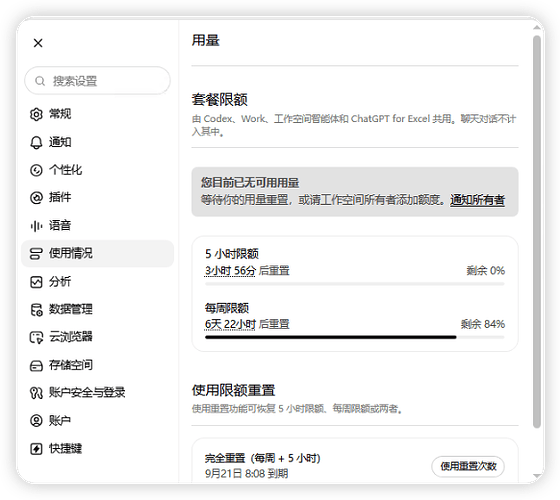Open the 语音 waveform icon
This screenshot has height=500, width=560.
pyautogui.click(x=36, y=226)
